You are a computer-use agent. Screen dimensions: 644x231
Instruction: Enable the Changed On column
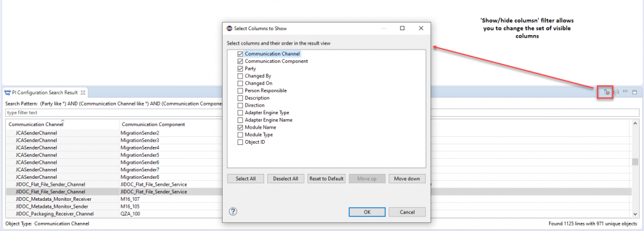click(x=240, y=83)
